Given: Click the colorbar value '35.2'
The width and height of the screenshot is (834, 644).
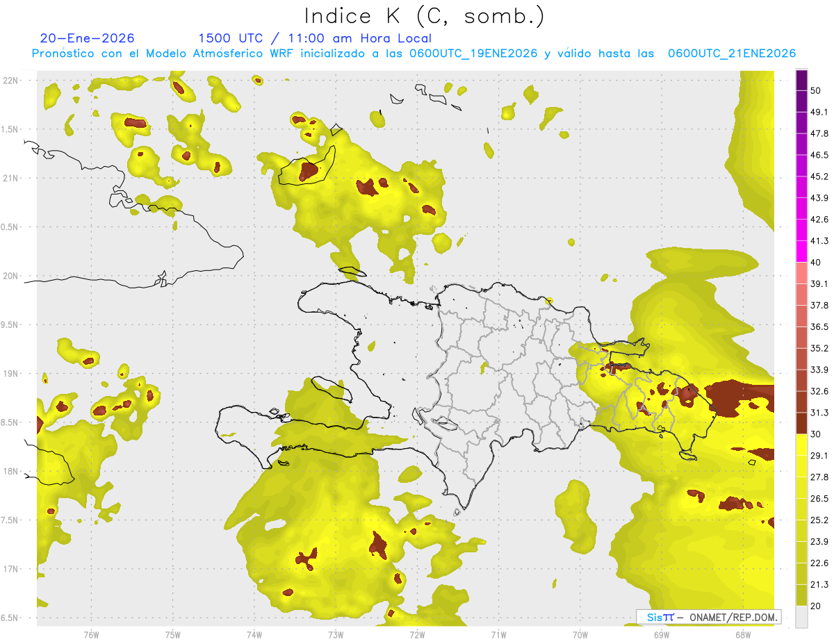Looking at the screenshot, I should [819, 348].
